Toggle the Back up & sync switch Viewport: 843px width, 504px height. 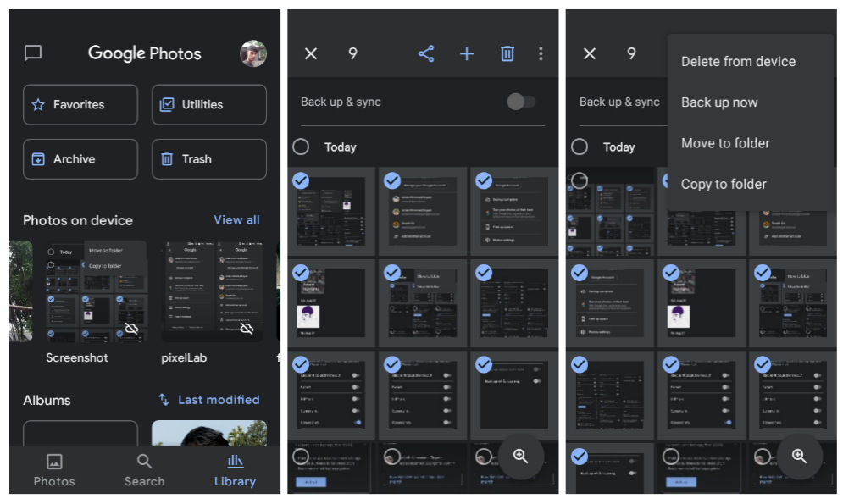pyautogui.click(x=521, y=102)
